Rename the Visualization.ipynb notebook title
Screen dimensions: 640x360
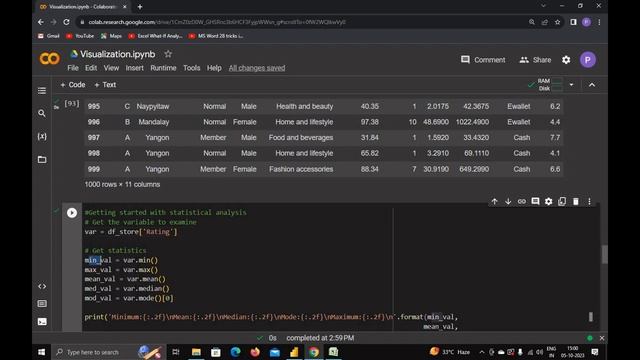(x=118, y=54)
